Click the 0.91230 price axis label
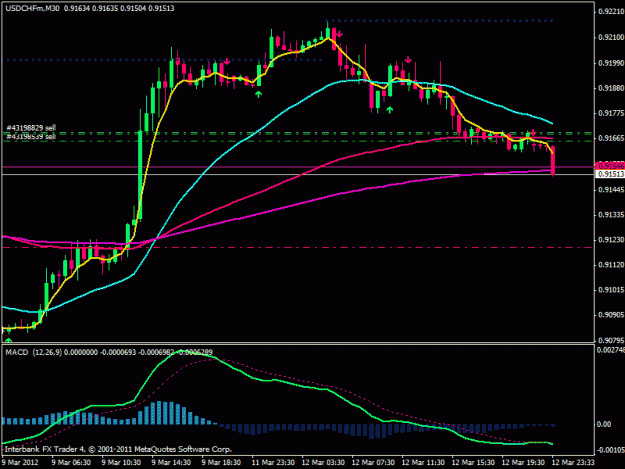This screenshot has height=469, width=625. (611, 240)
